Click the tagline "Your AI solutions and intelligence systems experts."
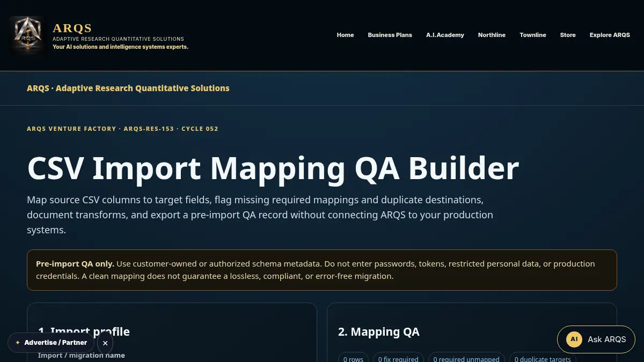Screen dimensions: 644x362 120,47
